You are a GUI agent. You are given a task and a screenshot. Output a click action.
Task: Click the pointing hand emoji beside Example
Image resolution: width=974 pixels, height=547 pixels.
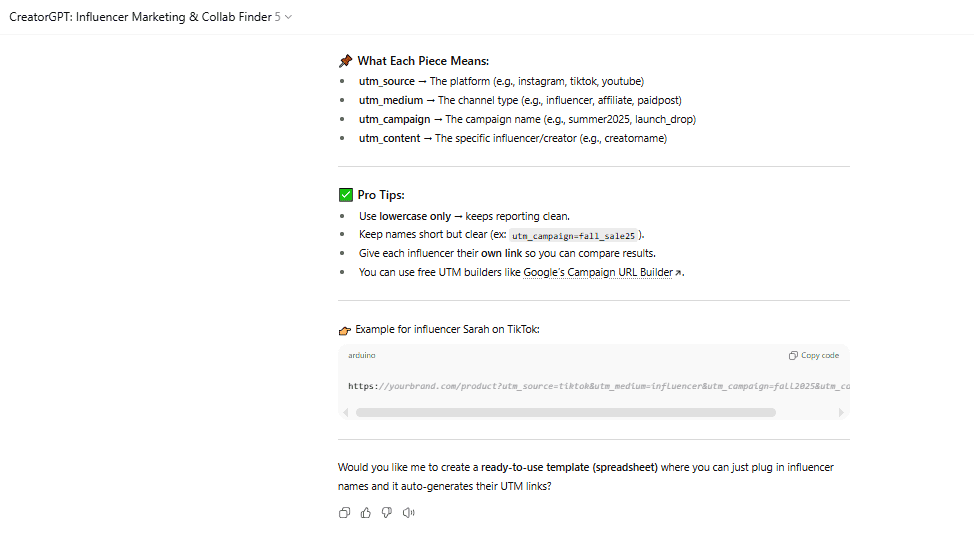345,330
